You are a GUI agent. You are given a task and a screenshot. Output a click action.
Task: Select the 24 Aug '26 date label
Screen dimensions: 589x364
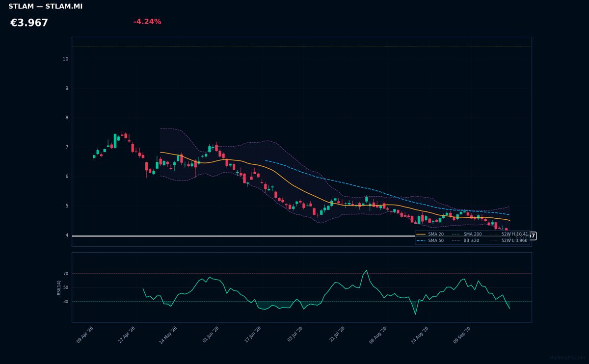tap(420, 335)
